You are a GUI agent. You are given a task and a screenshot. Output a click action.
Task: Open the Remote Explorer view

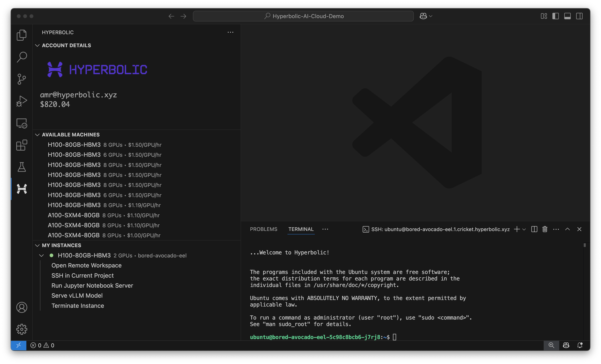(x=22, y=123)
